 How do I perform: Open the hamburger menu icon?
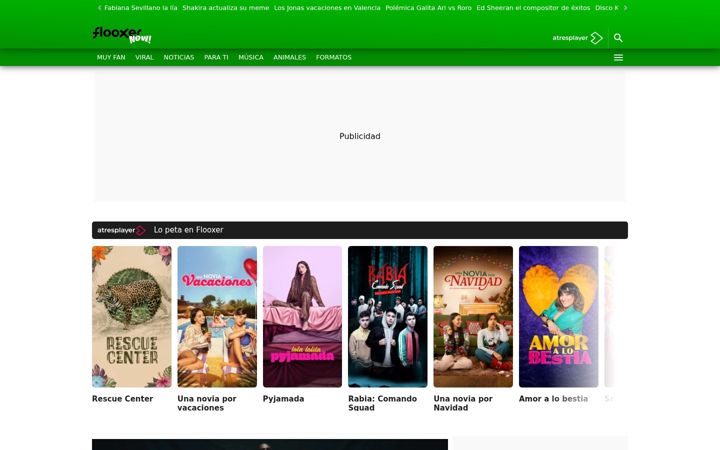click(x=618, y=57)
